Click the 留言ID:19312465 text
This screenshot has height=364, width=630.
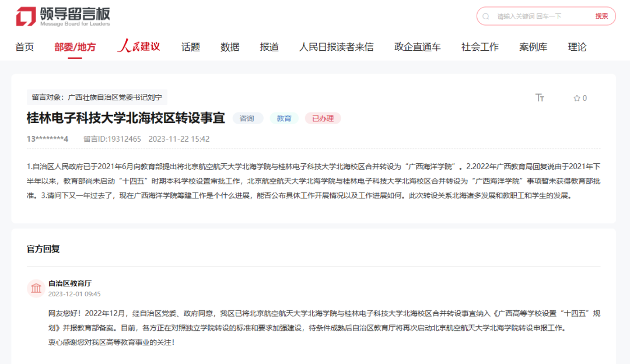click(x=112, y=139)
